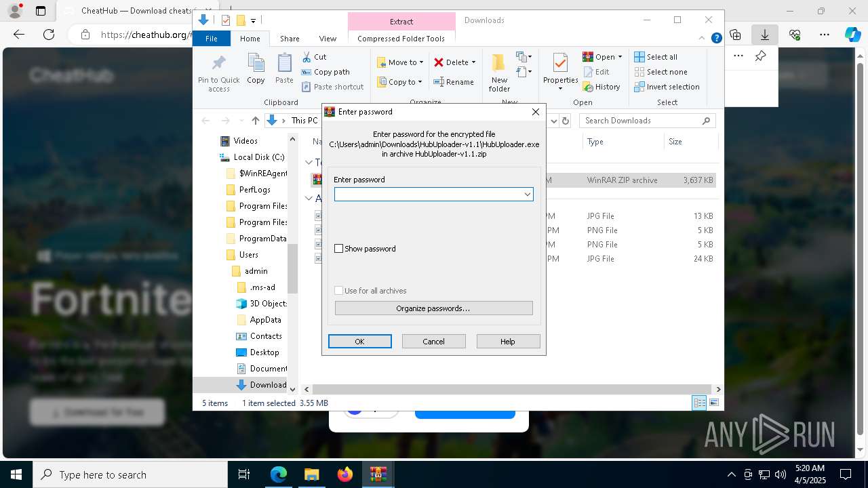
Task: Collapse the Explorer ribbon chevron
Action: (x=703, y=39)
